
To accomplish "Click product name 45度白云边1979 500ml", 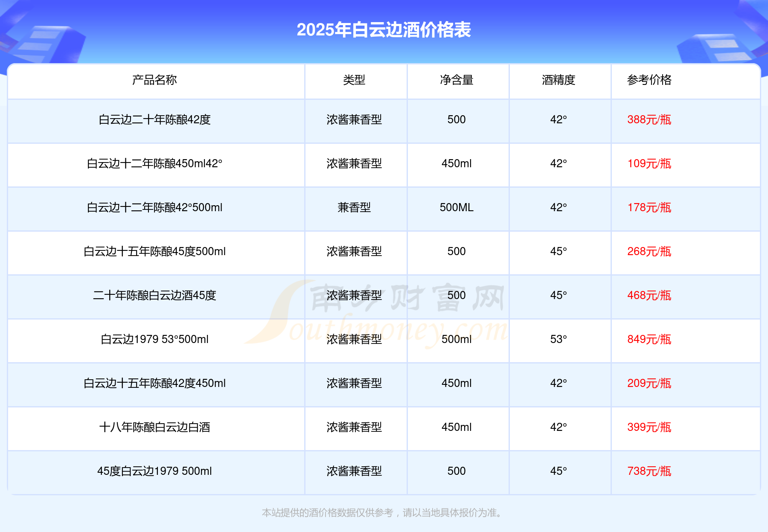I will (x=154, y=471).
